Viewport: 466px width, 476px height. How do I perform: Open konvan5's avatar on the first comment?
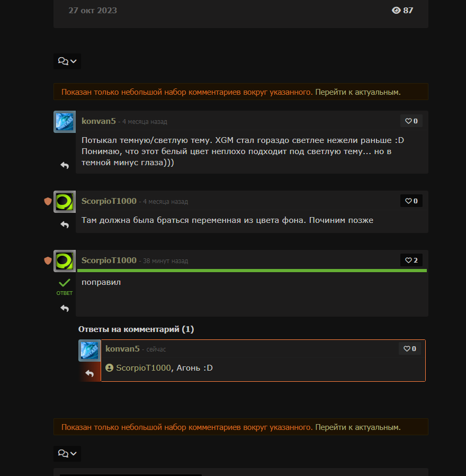click(65, 122)
